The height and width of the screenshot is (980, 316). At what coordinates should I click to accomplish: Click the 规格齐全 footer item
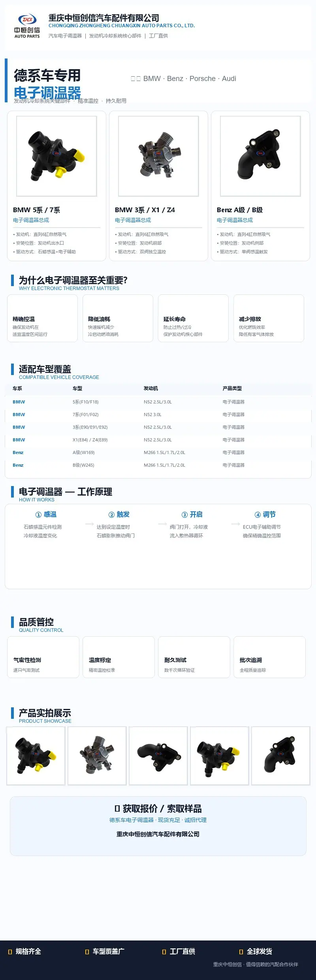tap(24, 951)
